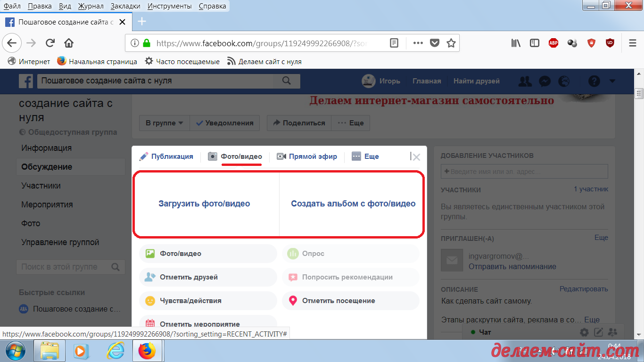This screenshot has width=644, height=362.
Task: Open the friend requests icon in navbar
Action: (x=525, y=81)
